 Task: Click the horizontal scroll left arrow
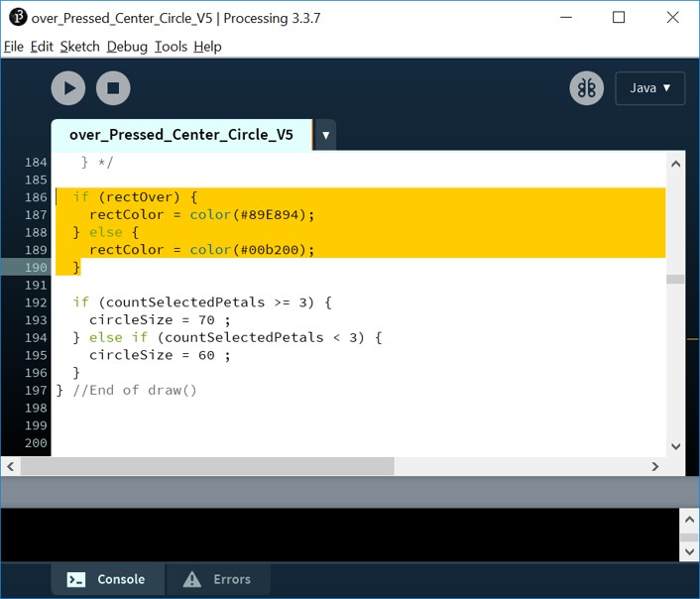pyautogui.click(x=10, y=467)
